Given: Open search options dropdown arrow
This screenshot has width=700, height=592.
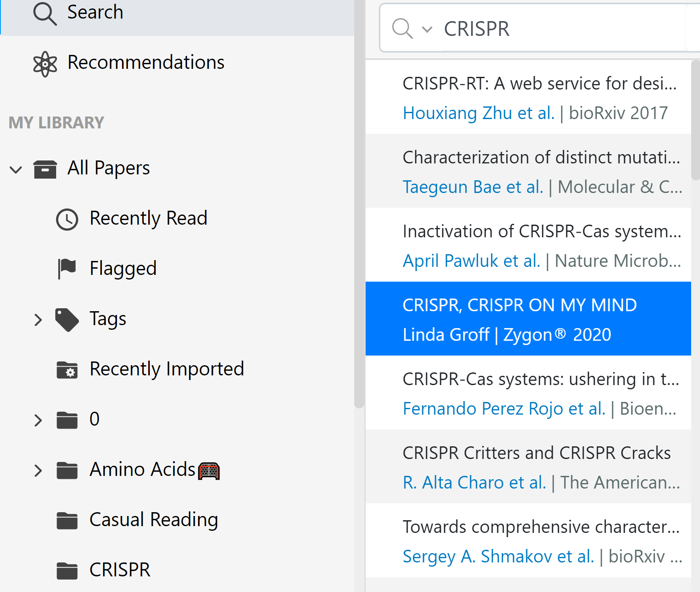Looking at the screenshot, I should pyautogui.click(x=427, y=30).
